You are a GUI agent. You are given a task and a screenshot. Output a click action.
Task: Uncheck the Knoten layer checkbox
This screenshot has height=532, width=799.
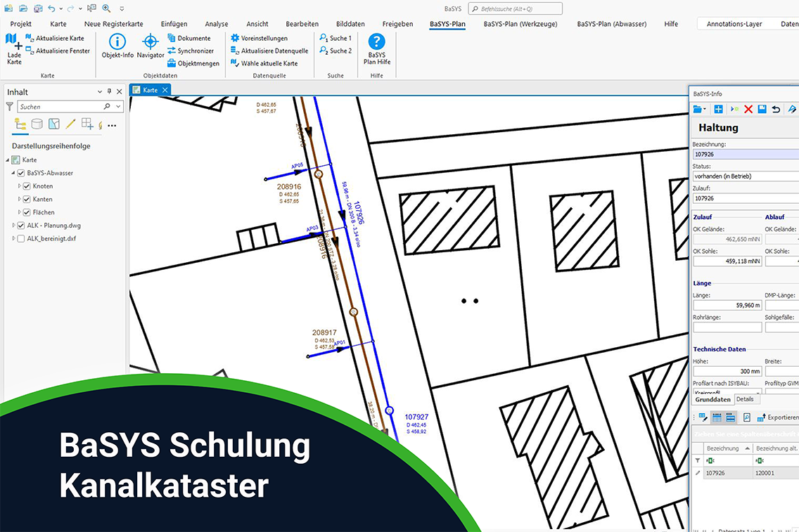(27, 186)
